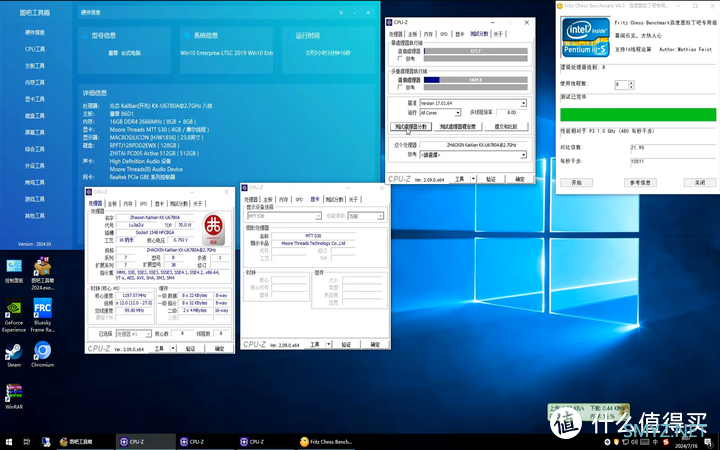Open 屏幕工具 in the sidebar
720x450 pixels.
(x=35, y=132)
